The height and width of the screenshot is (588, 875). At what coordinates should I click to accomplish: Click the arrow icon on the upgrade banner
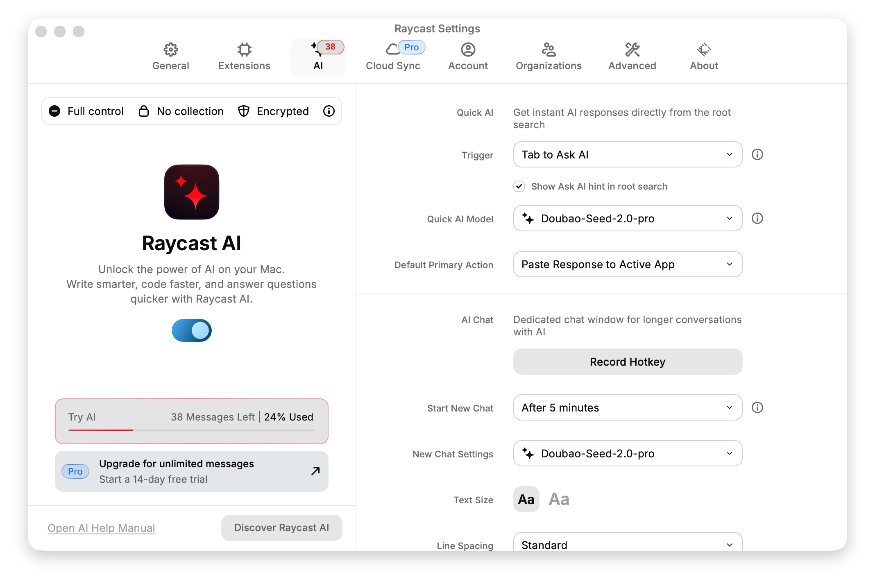[x=315, y=471]
